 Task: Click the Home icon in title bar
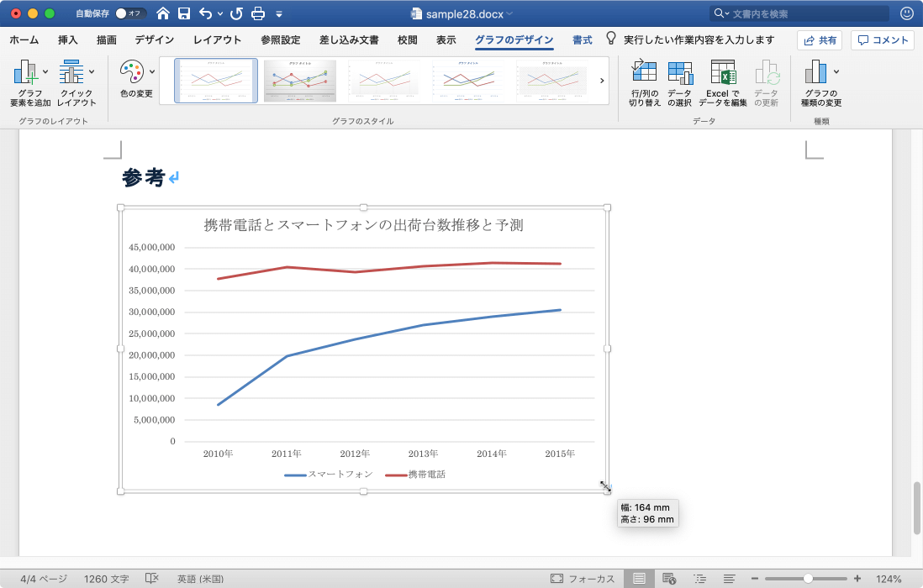point(163,13)
